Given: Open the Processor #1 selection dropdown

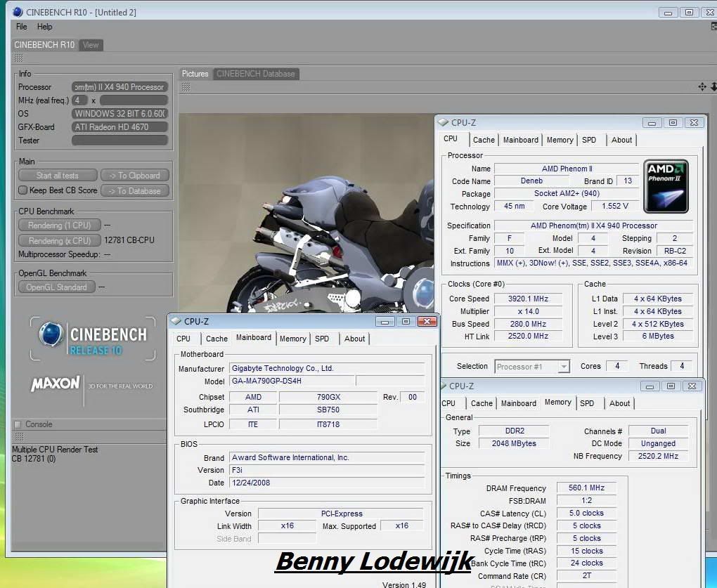Looking at the screenshot, I should coord(532,367).
